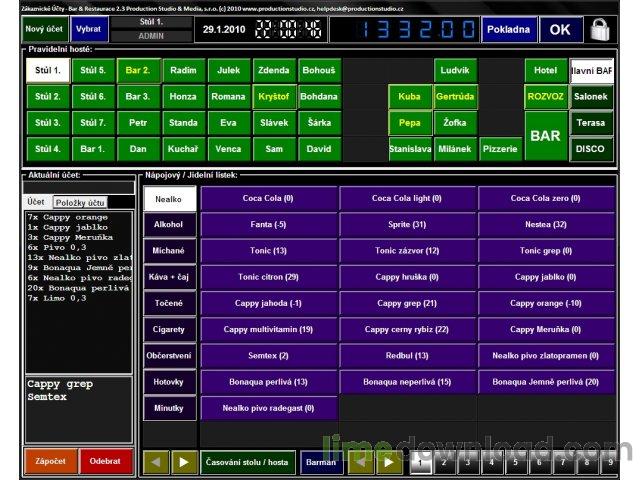This screenshot has width=640, height=480.
Task: Jump to page 9 in the bottom pager
Action: tap(610, 463)
